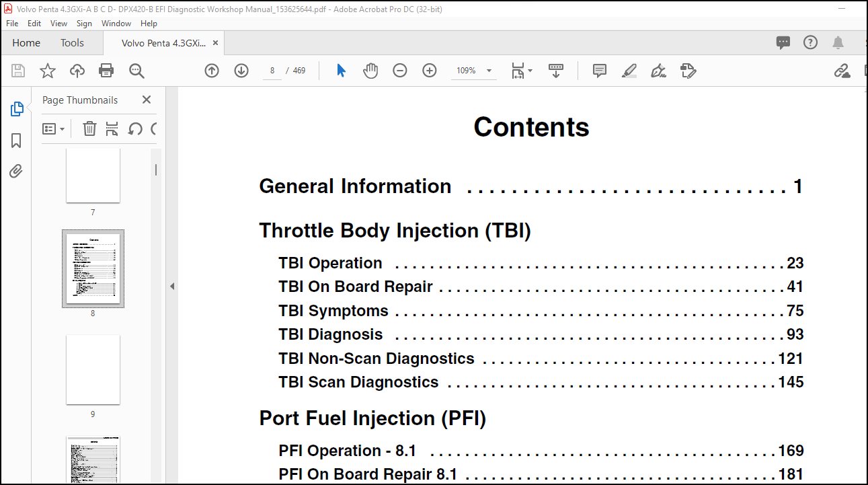
Task: Open the Find text magnifier icon
Action: [136, 71]
